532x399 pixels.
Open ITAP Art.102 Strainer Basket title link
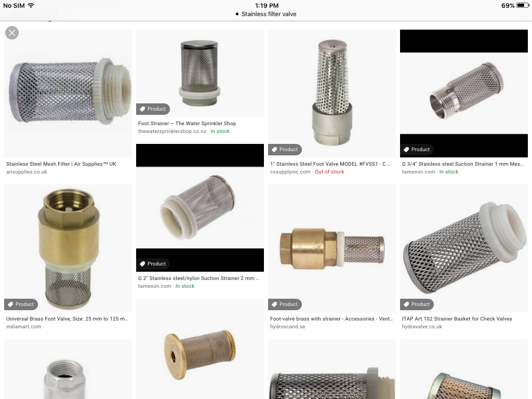(457, 319)
